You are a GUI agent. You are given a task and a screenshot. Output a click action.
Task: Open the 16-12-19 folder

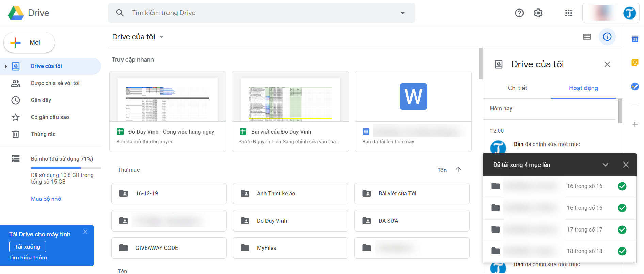point(169,194)
